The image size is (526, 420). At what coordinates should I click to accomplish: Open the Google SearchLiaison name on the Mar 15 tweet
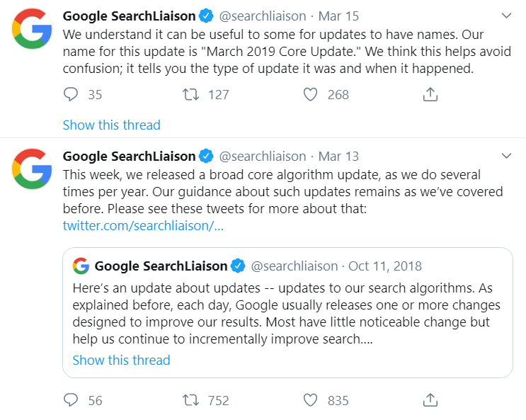(x=129, y=16)
